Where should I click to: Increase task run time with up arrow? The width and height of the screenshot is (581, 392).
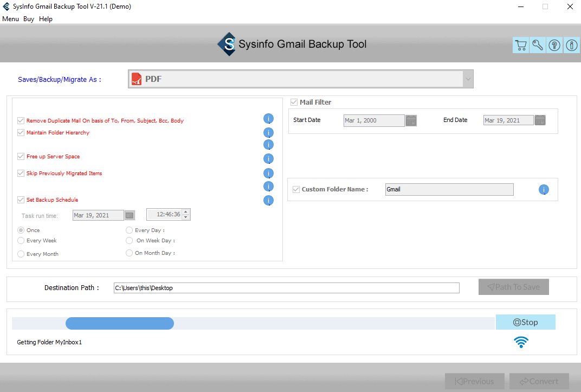click(186, 211)
